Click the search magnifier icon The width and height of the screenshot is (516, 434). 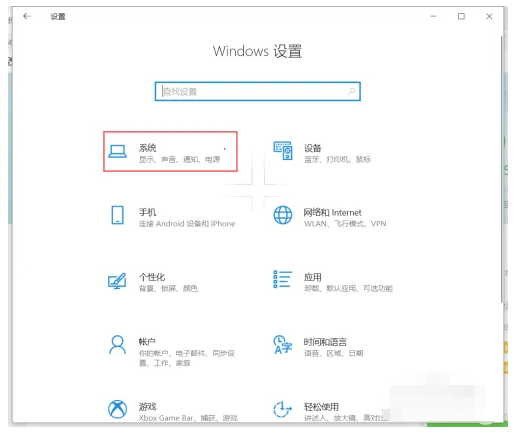point(351,91)
